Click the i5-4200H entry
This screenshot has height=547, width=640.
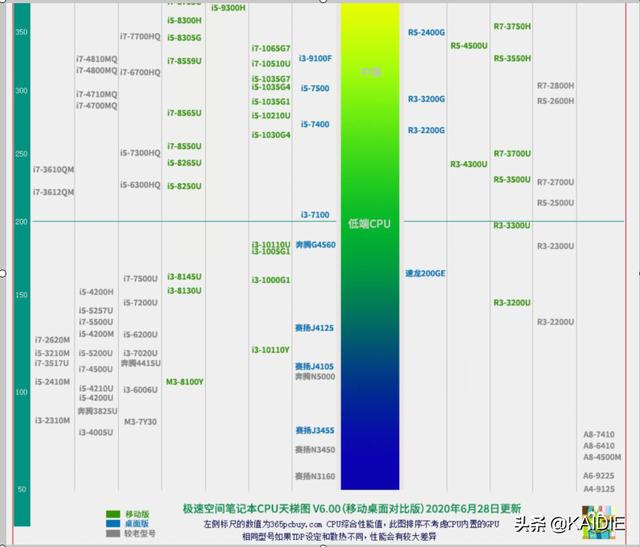(x=96, y=292)
